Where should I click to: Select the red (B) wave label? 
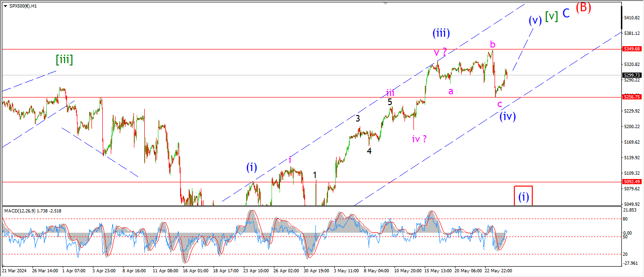(x=583, y=8)
